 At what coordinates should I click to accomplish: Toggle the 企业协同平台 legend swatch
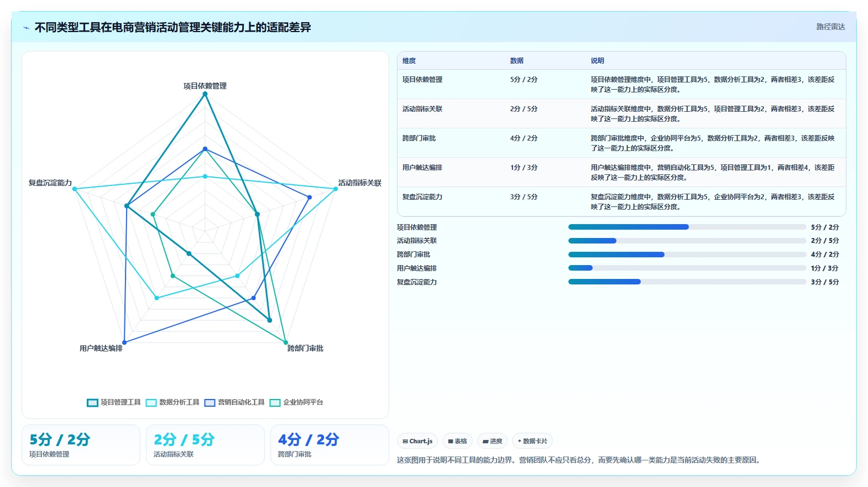point(275,403)
